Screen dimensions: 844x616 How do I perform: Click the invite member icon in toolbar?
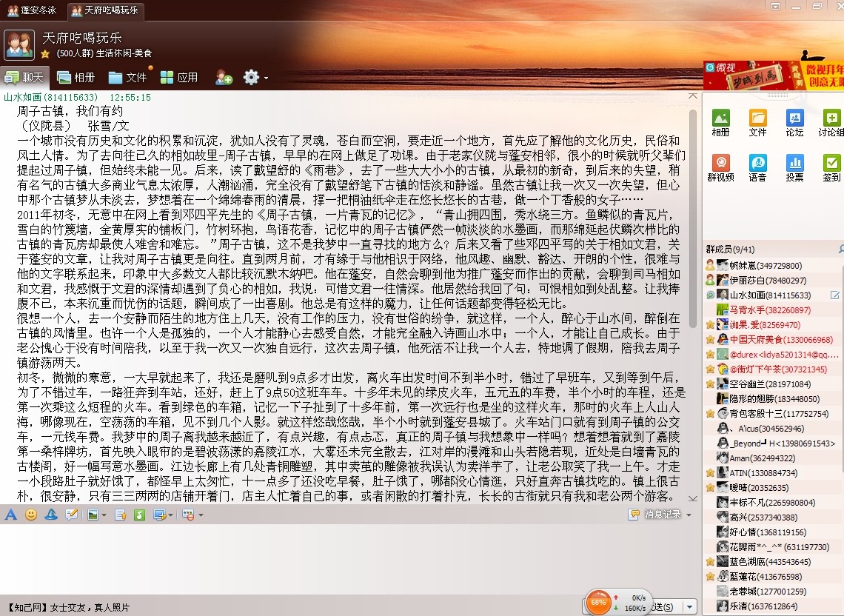(x=224, y=77)
